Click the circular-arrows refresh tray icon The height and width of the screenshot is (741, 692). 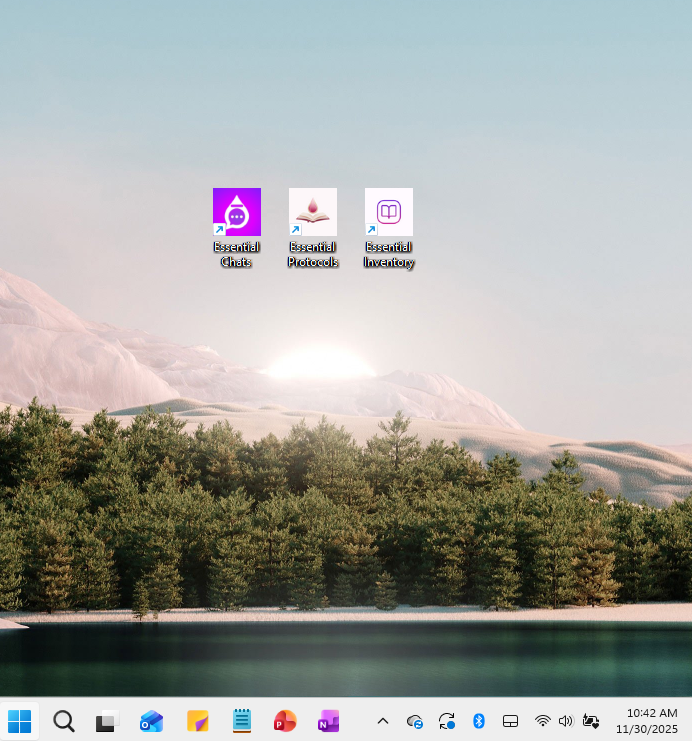pos(447,721)
